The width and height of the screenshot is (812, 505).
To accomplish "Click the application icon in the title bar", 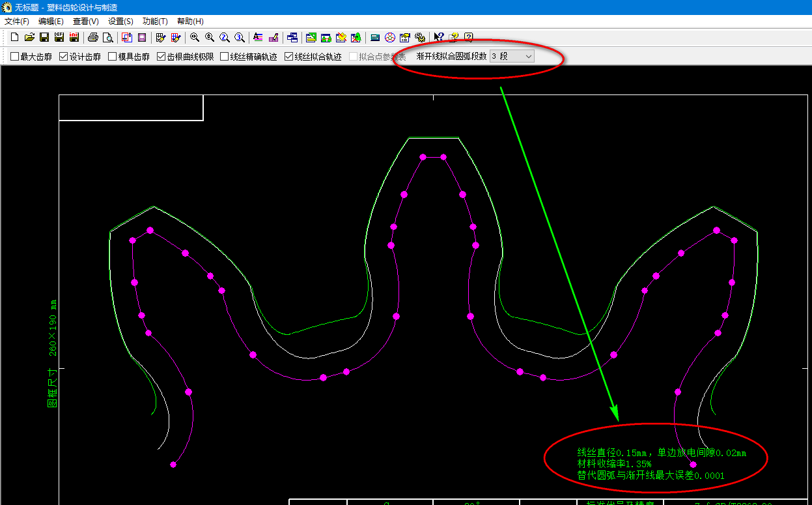I will (x=7, y=8).
